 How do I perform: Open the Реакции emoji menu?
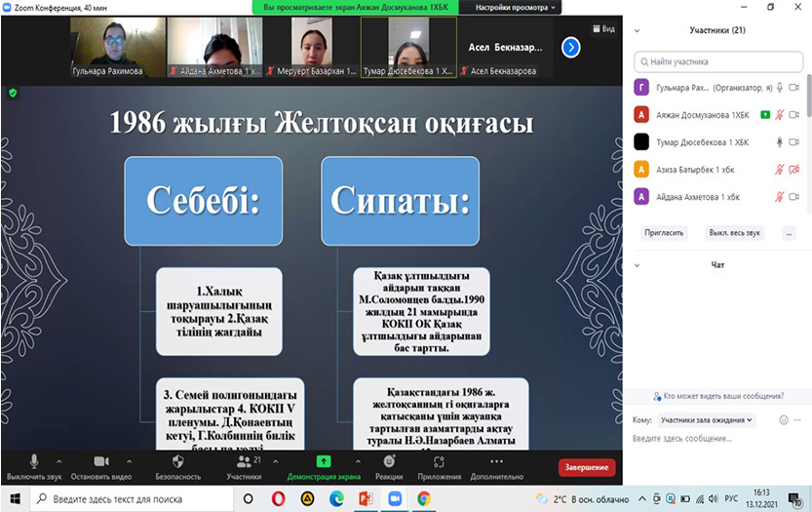[x=389, y=466]
